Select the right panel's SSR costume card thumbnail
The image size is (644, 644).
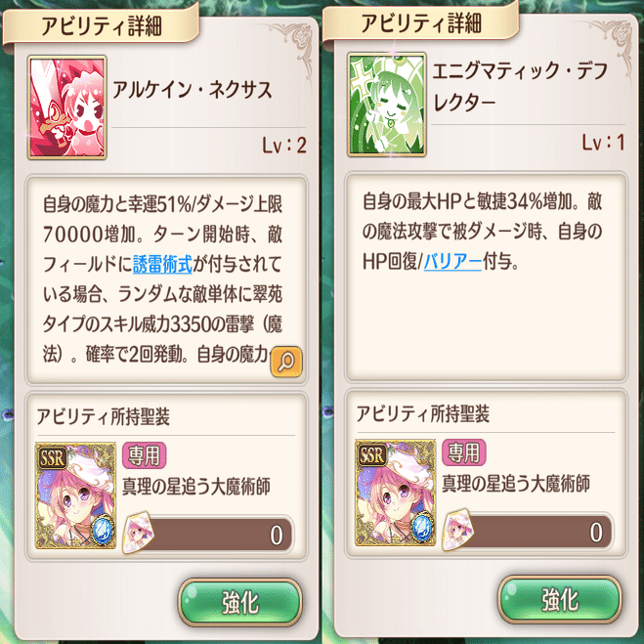[395, 493]
